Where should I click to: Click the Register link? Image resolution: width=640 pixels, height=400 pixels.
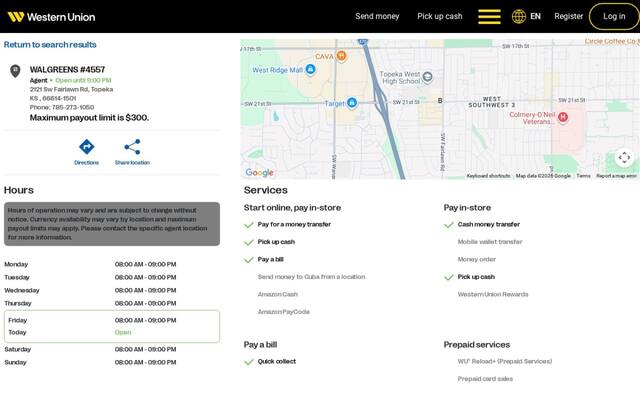569,16
